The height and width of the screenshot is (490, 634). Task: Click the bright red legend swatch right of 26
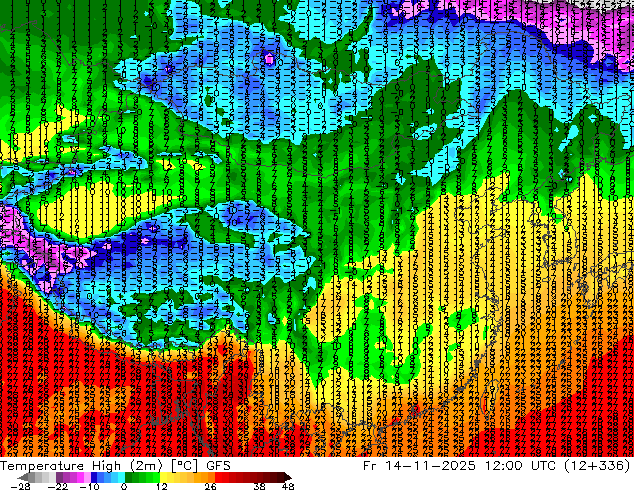(x=218, y=477)
